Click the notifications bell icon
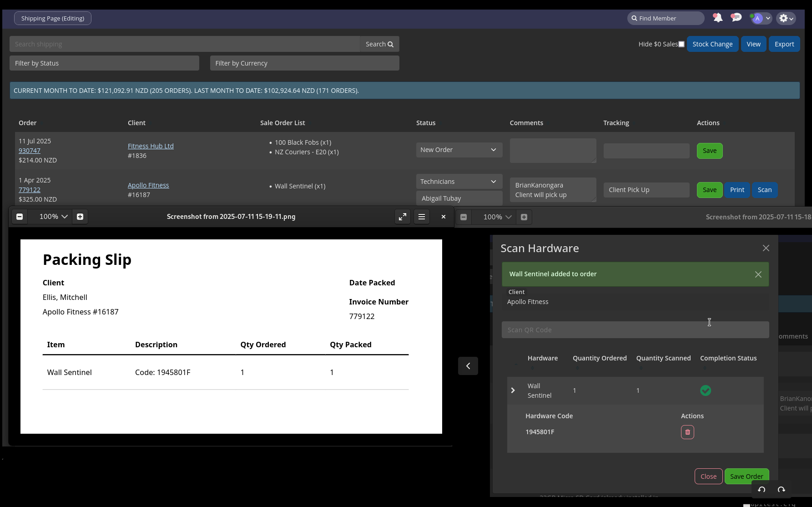This screenshot has height=507, width=812. tap(717, 18)
